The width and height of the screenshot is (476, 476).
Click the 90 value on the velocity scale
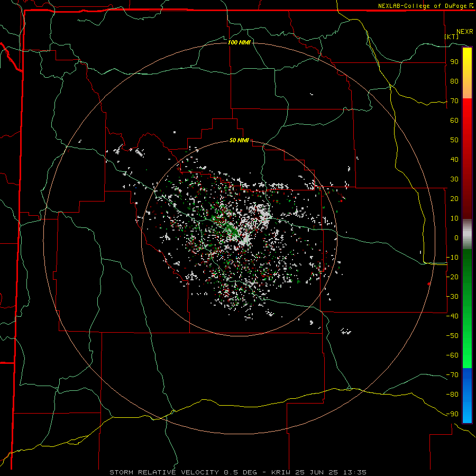point(454,62)
